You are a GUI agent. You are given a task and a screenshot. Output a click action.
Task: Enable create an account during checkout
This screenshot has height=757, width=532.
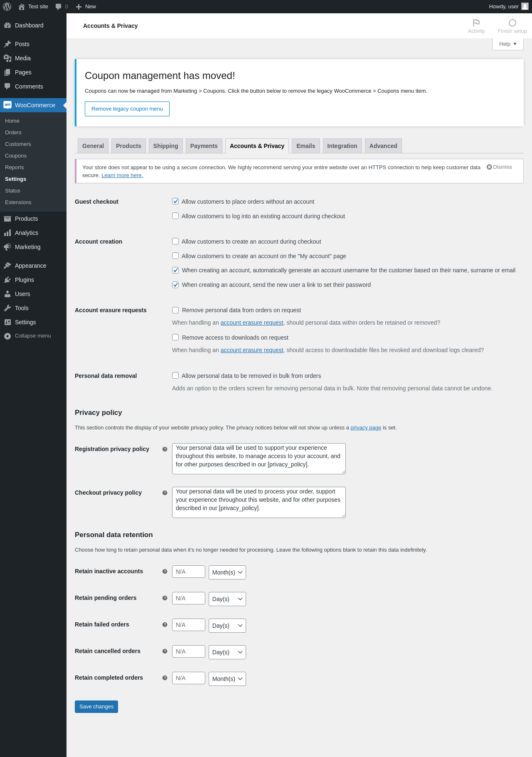click(175, 241)
